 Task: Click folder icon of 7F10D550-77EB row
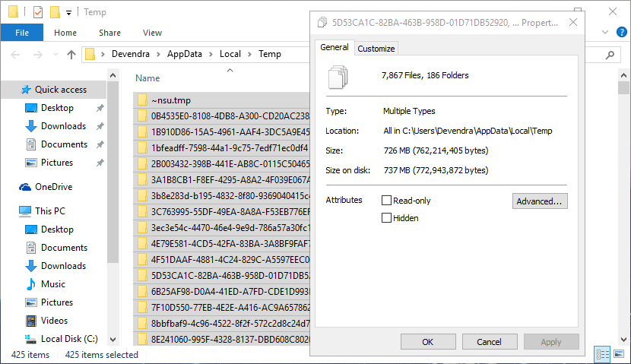pos(142,307)
